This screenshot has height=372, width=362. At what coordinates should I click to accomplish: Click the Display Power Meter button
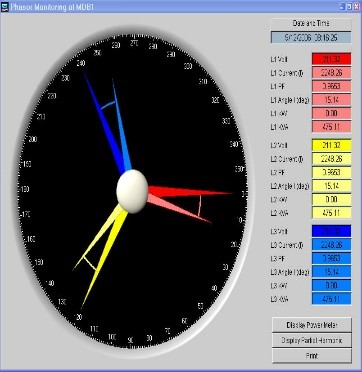pyautogui.click(x=312, y=325)
